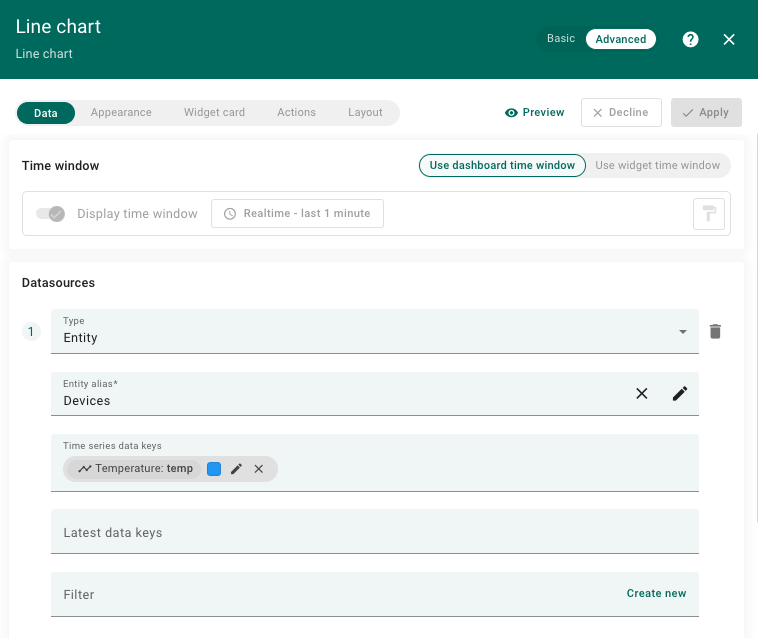Viewport: 758px width, 638px height.
Task: Expand the Type Entity dropdown arrow
Action: pos(683,332)
